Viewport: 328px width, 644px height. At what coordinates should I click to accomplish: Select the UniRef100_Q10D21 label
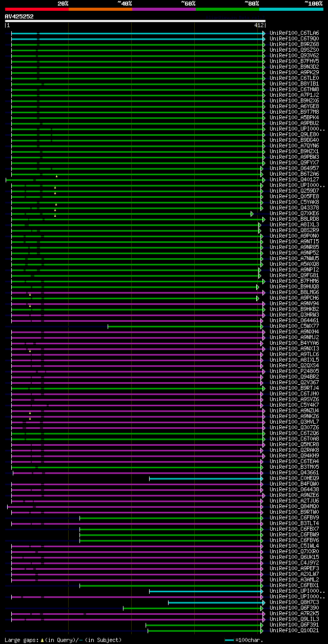pyautogui.click(x=294, y=630)
